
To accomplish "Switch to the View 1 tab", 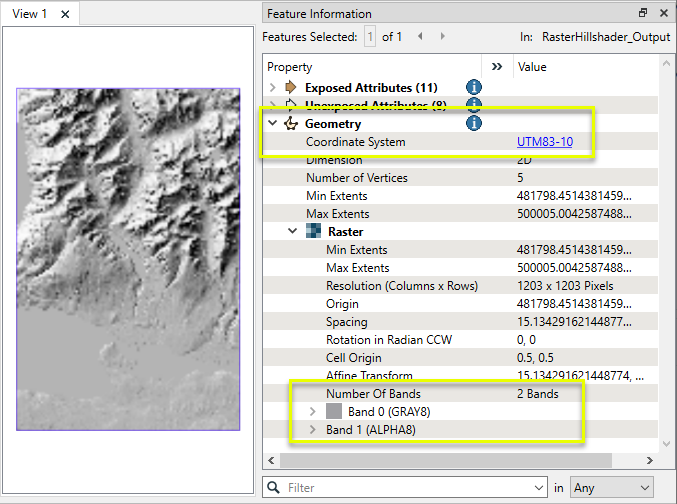I will tap(30, 14).
